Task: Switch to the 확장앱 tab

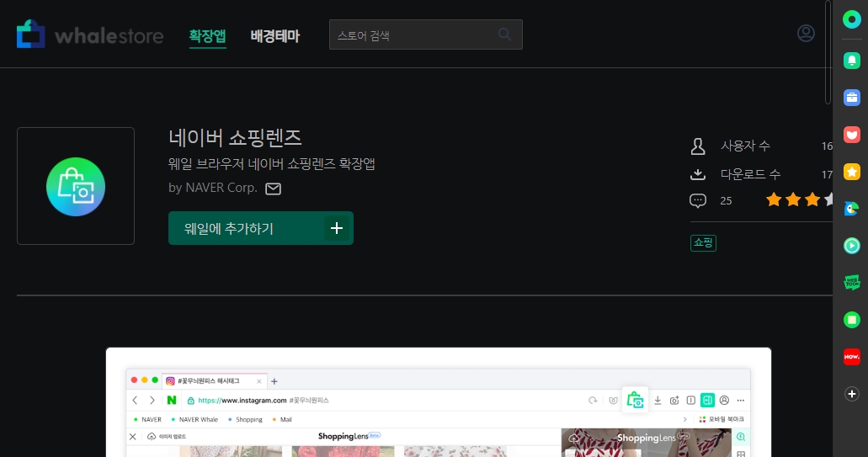Action: [x=208, y=36]
